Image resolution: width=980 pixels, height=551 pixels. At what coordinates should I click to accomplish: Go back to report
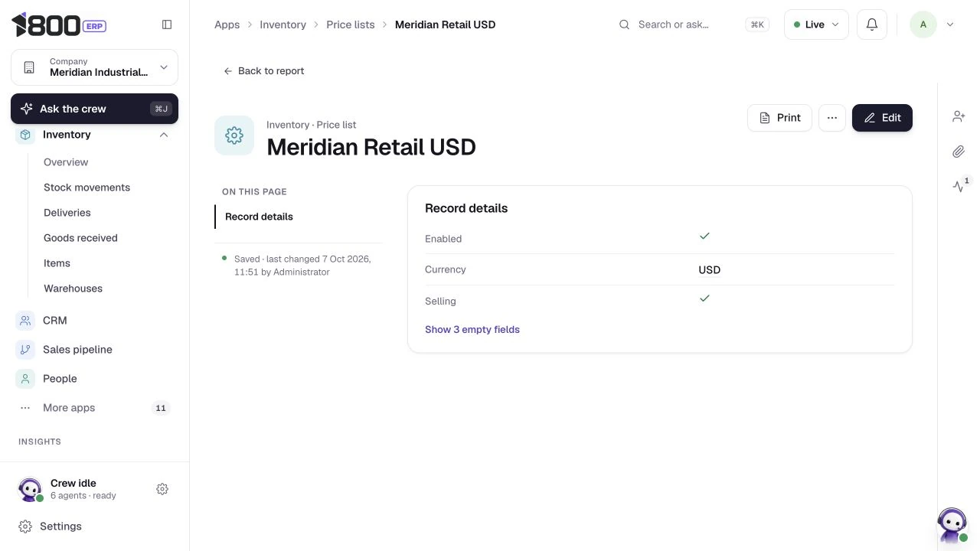point(263,71)
